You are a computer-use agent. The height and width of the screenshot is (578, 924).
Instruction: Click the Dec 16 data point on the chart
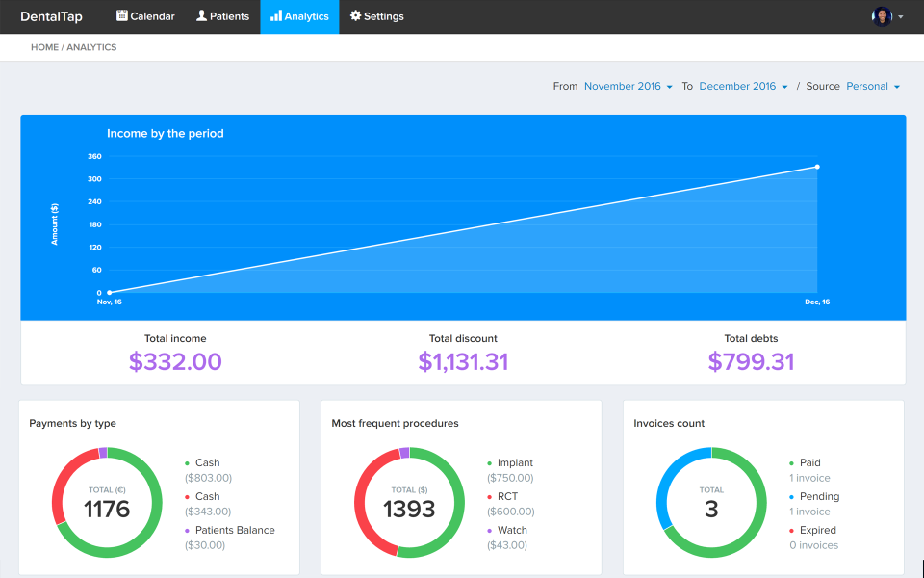click(817, 167)
